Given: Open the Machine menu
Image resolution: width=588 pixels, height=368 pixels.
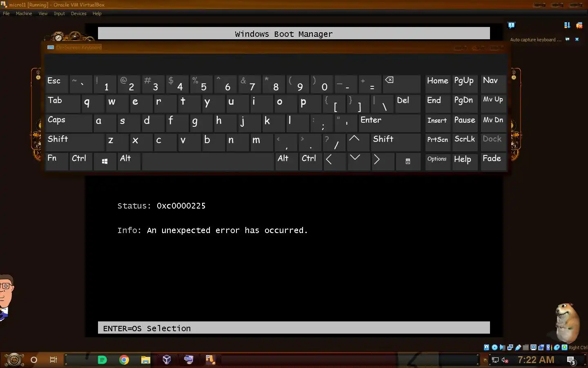Looking at the screenshot, I should coord(24,13).
